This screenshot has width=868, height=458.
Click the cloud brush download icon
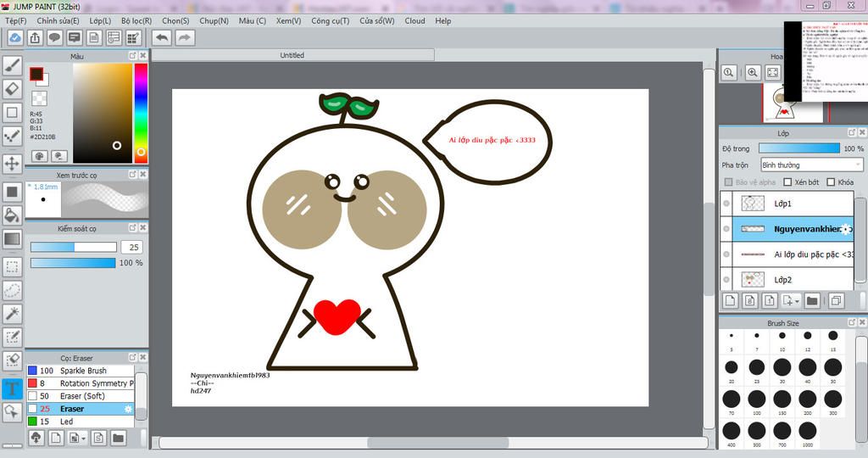[x=36, y=438]
